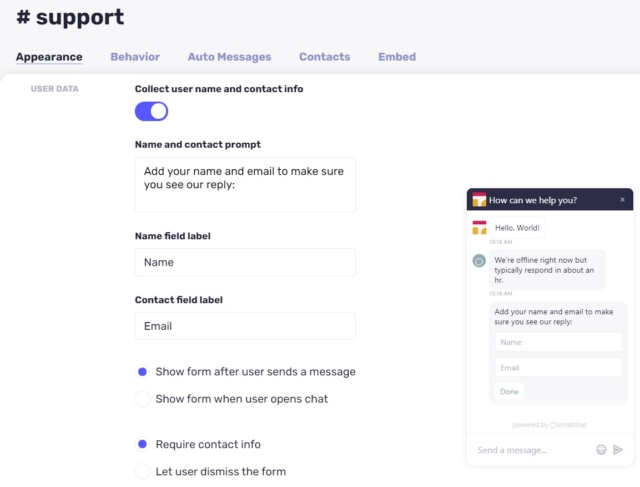The image size is (640, 487).
Task: Click the send message arrow icon
Action: click(618, 449)
